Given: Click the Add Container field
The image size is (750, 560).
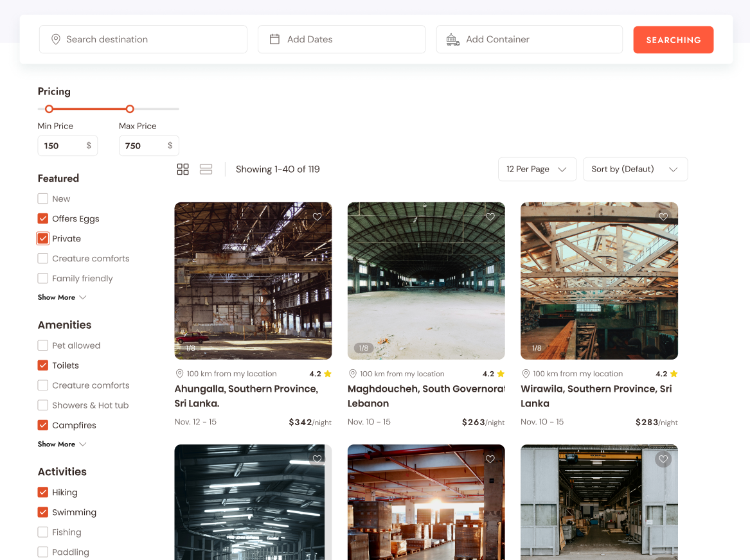Looking at the screenshot, I should (530, 39).
